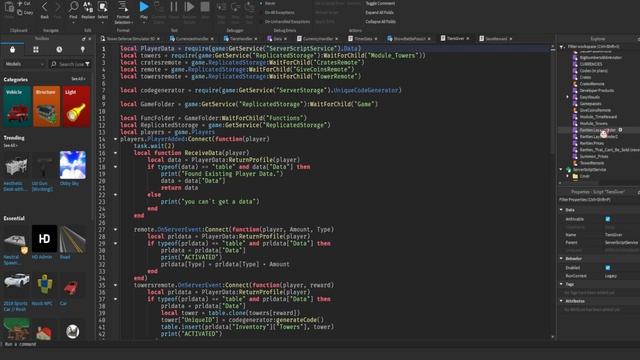640x360 pixels.
Task: Select the Structure category tile
Action: pyautogui.click(x=47, y=106)
